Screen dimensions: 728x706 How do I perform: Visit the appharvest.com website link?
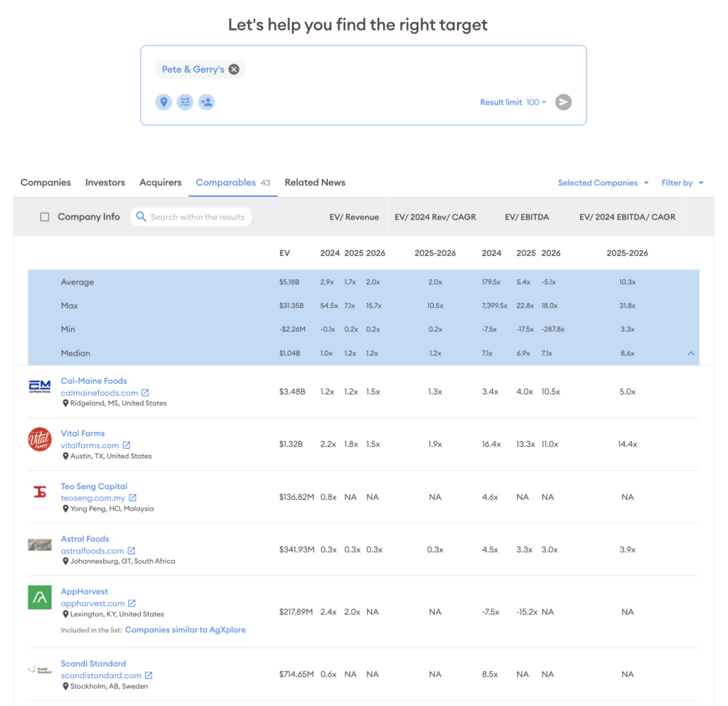[x=93, y=604]
